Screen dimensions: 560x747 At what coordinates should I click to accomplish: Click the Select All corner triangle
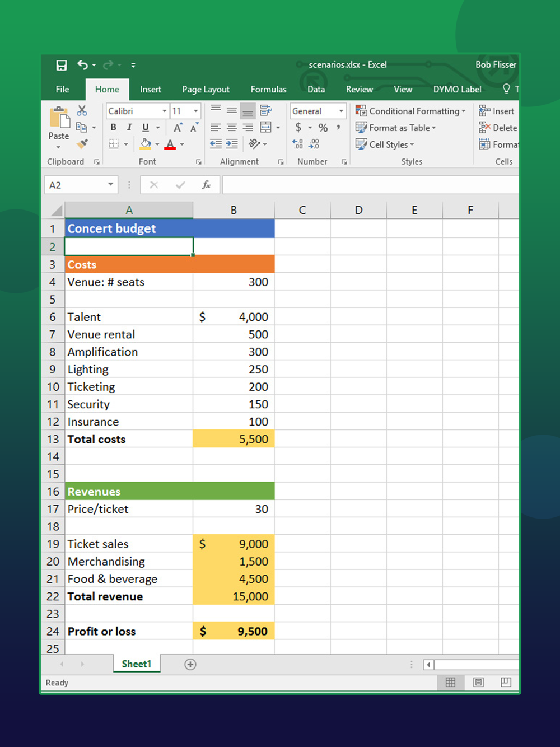click(x=57, y=211)
